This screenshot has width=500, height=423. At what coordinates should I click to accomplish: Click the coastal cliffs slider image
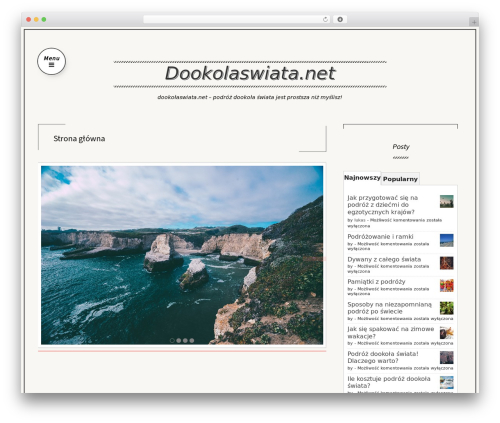pyautogui.click(x=182, y=255)
